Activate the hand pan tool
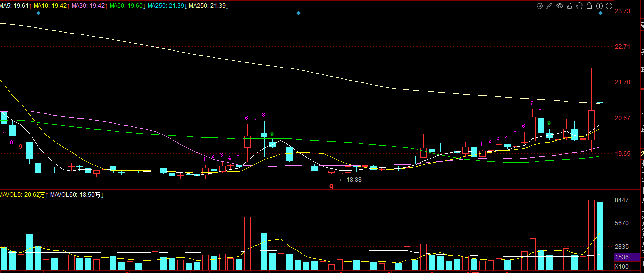644x273 pixels. click(x=579, y=6)
